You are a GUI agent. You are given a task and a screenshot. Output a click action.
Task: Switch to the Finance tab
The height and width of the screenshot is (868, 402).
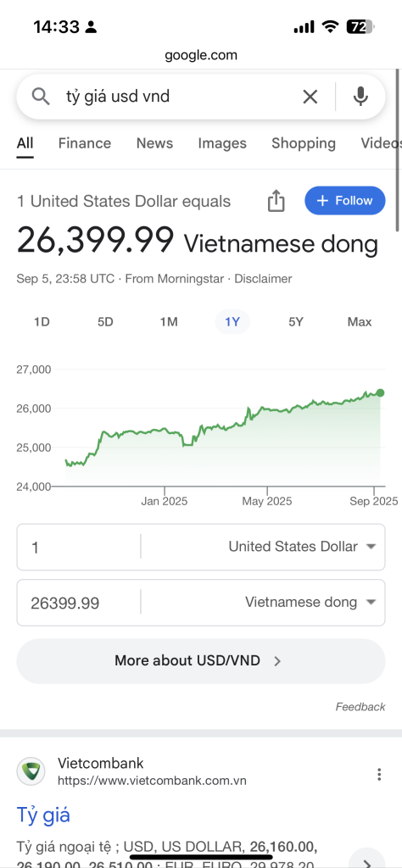click(85, 143)
